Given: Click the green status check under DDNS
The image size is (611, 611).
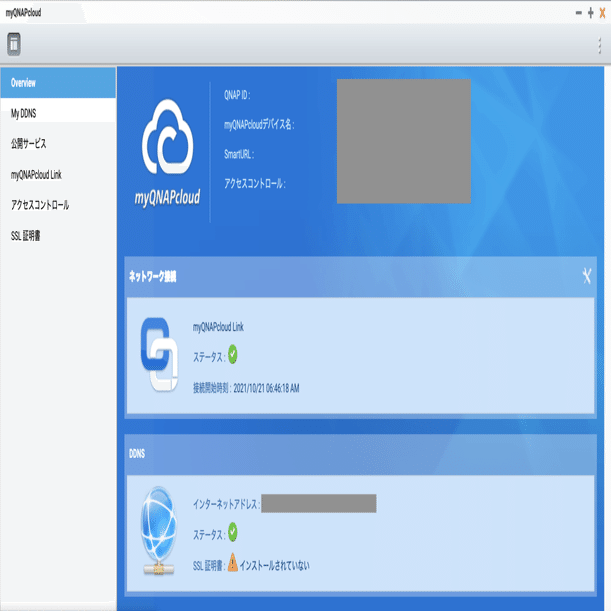Looking at the screenshot, I should (233, 532).
